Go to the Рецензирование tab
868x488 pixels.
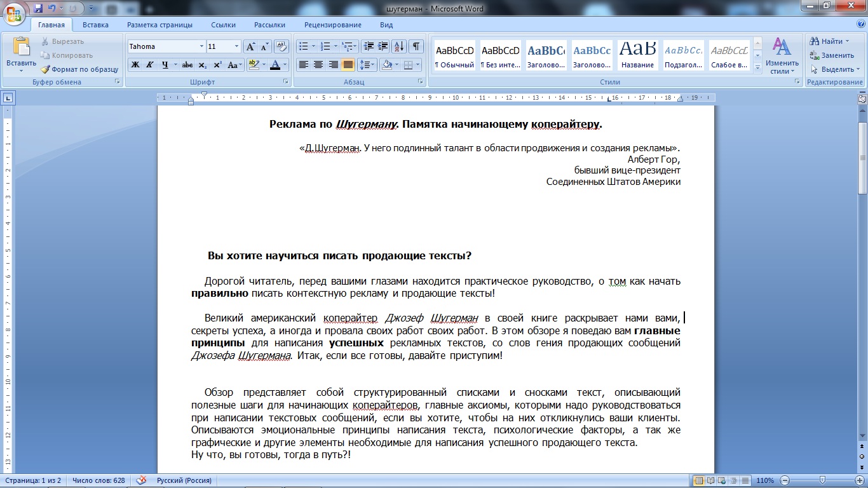point(333,25)
